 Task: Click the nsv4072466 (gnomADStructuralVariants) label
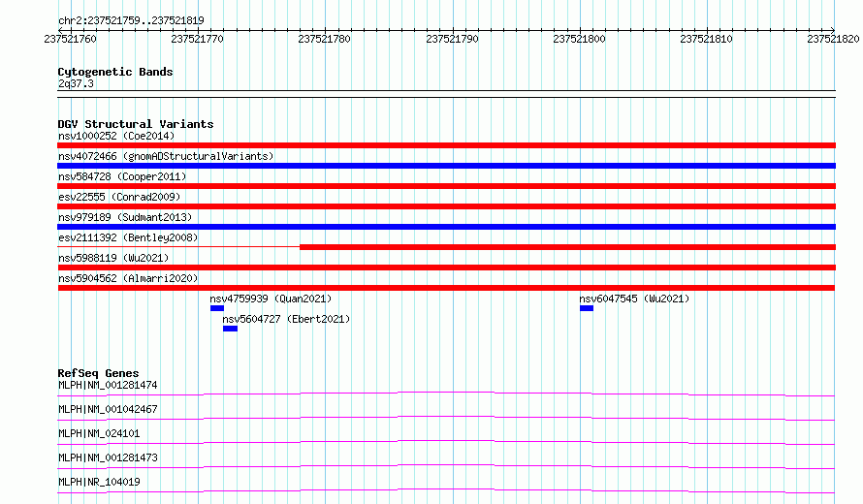(166, 156)
